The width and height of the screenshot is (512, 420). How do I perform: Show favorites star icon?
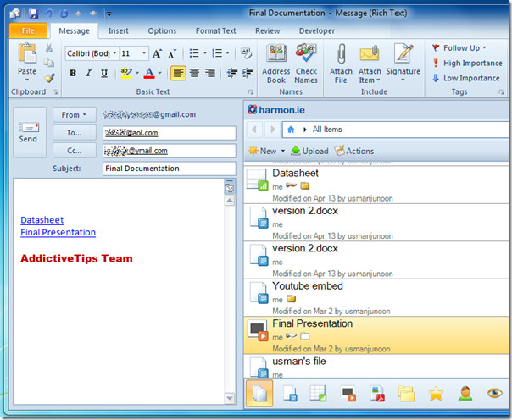pos(436,394)
